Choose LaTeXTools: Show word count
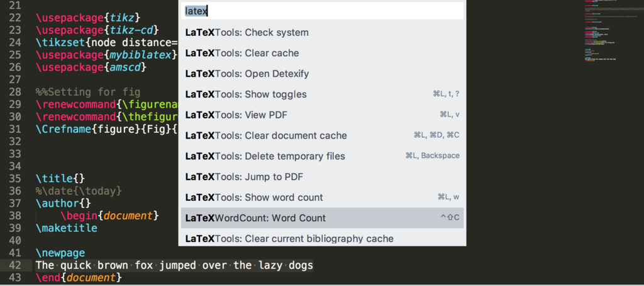Screen dimensions: 644x286 tap(322, 198)
